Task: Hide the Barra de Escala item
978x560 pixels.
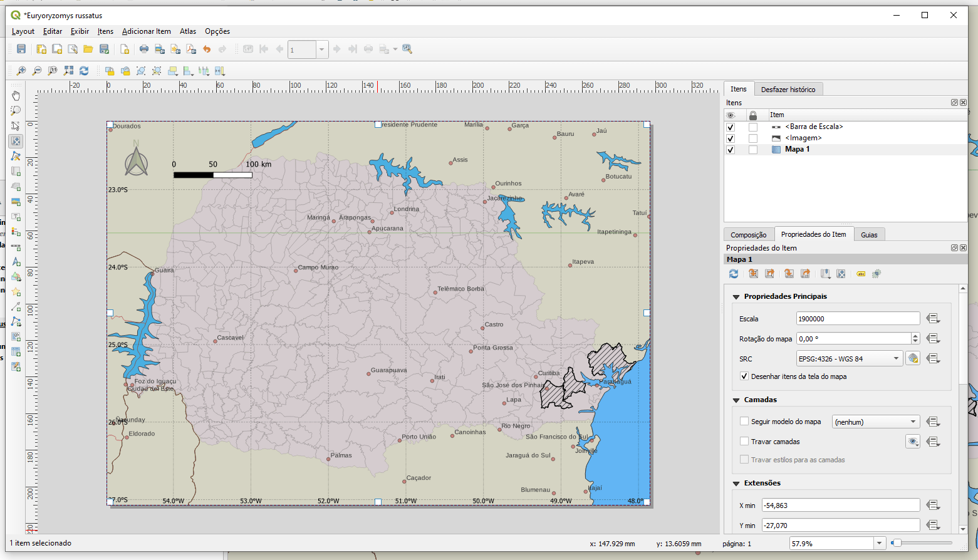Action: [730, 127]
